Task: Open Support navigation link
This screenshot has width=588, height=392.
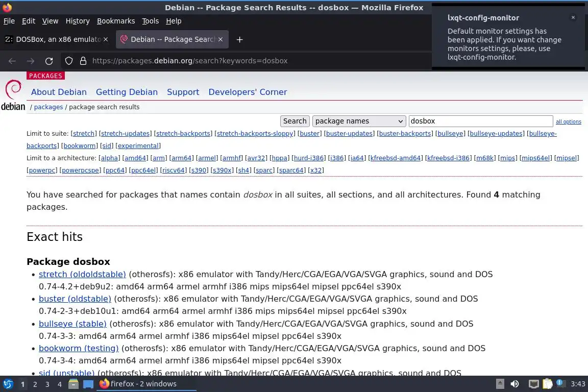Action: click(x=183, y=92)
